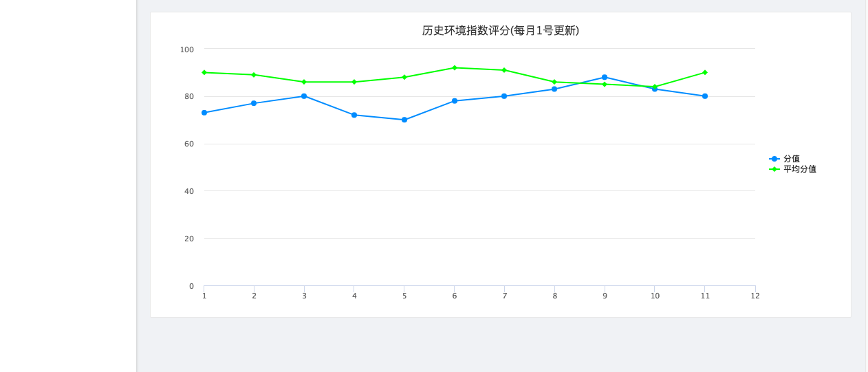Click the chart title 历史环境指数评分

point(500,30)
